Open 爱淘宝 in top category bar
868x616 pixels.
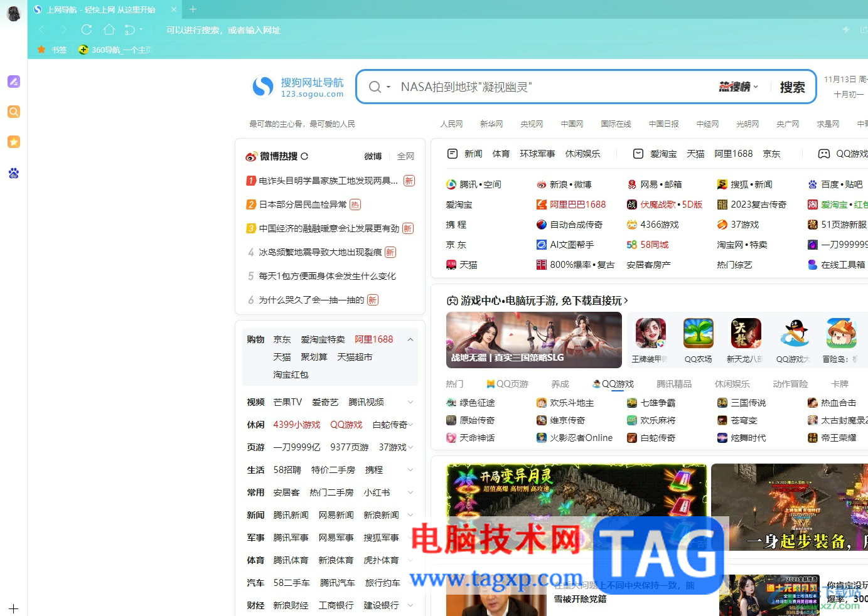663,154
